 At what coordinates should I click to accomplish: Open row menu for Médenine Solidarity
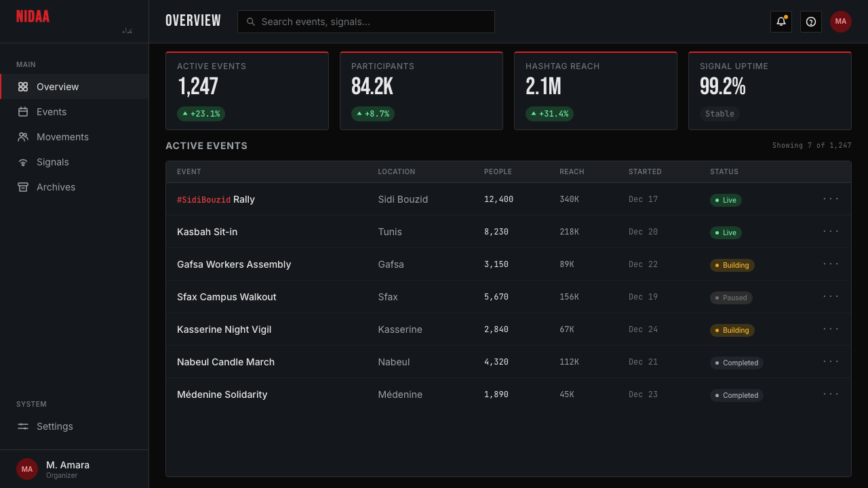[x=831, y=394]
